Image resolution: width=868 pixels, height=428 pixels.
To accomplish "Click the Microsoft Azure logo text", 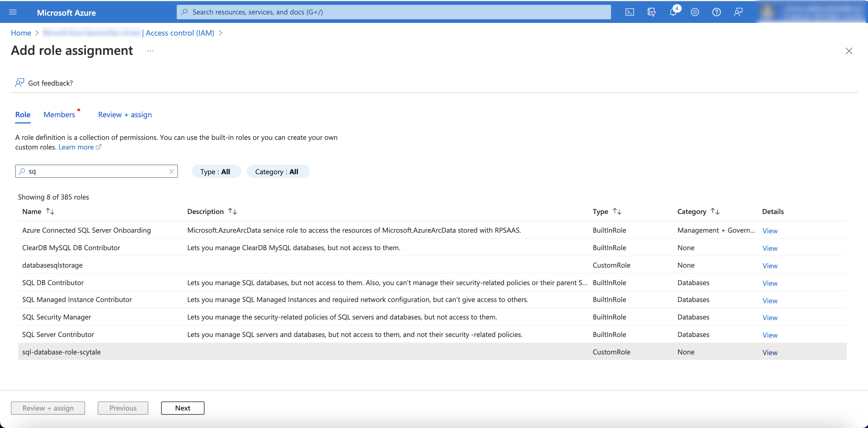I will tap(66, 12).
